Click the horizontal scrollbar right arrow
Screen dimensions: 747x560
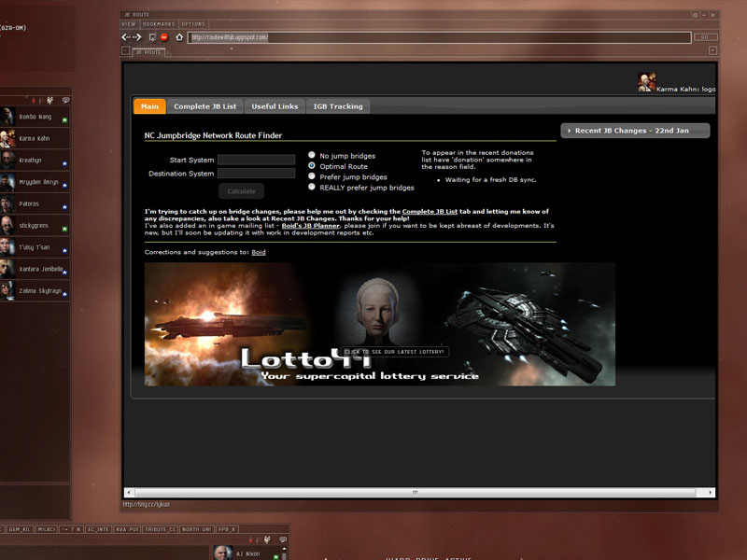[x=711, y=492]
